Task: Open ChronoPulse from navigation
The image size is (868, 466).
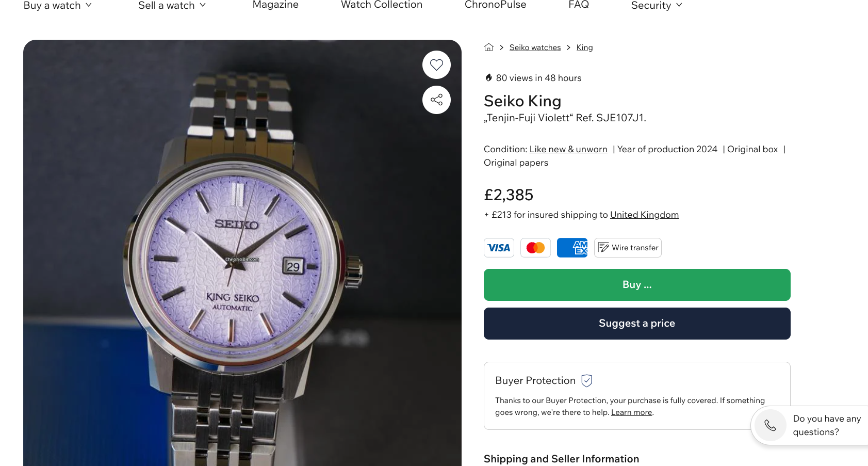Action: [x=495, y=5]
